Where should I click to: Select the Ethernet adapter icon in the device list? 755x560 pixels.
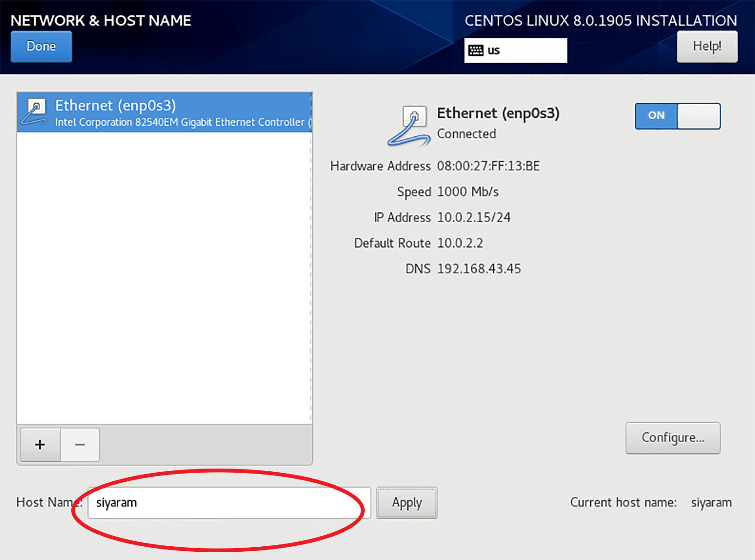[x=36, y=111]
